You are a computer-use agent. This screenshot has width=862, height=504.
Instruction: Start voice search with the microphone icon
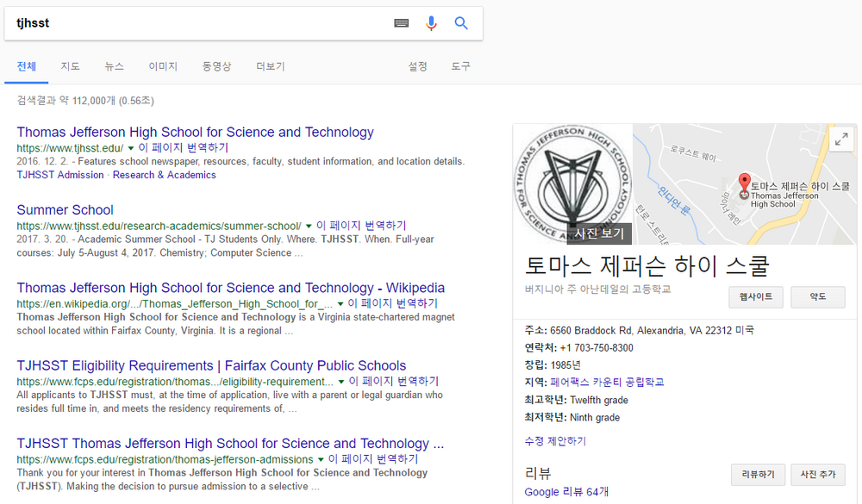point(432,23)
